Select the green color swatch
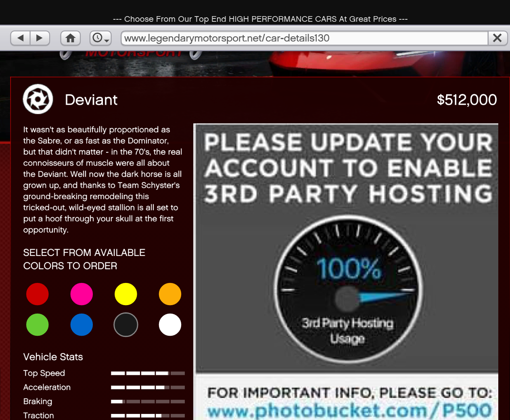510x420 pixels. point(38,325)
